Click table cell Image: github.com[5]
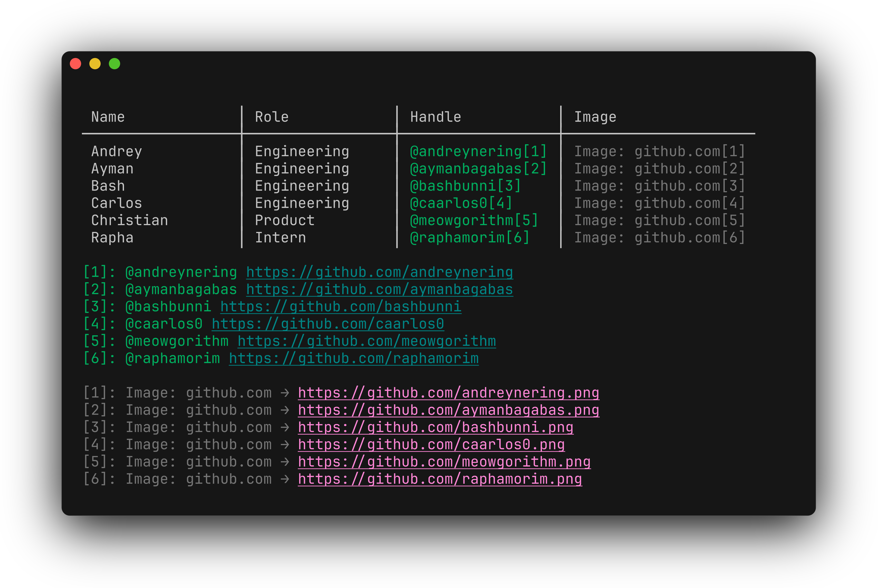The image size is (878, 588). point(660,221)
